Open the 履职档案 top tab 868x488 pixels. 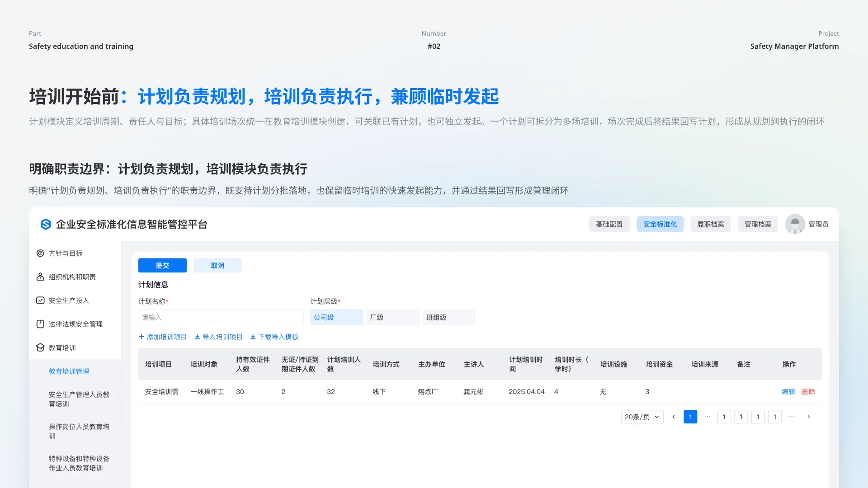tap(711, 224)
